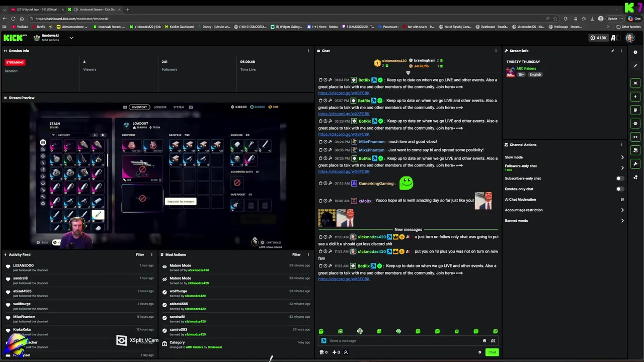Enable Subscribers-only chat toggle
This screenshot has width=644, height=362.
(620, 178)
